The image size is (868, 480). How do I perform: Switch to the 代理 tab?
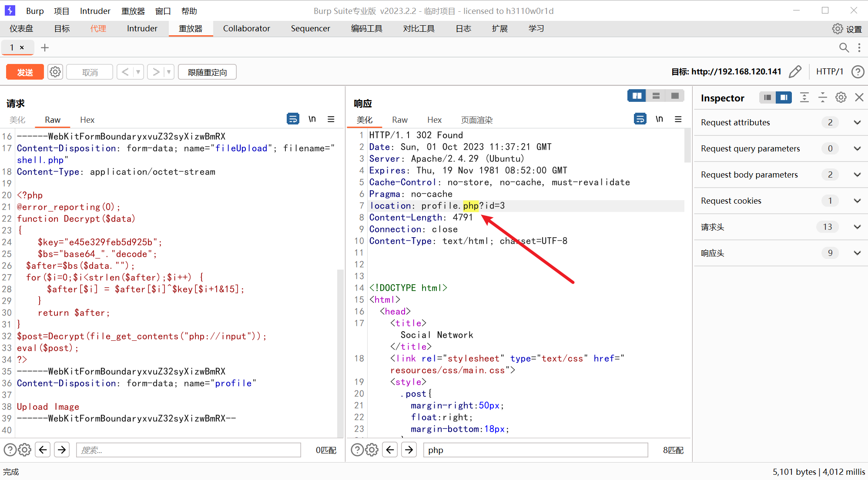click(x=98, y=29)
